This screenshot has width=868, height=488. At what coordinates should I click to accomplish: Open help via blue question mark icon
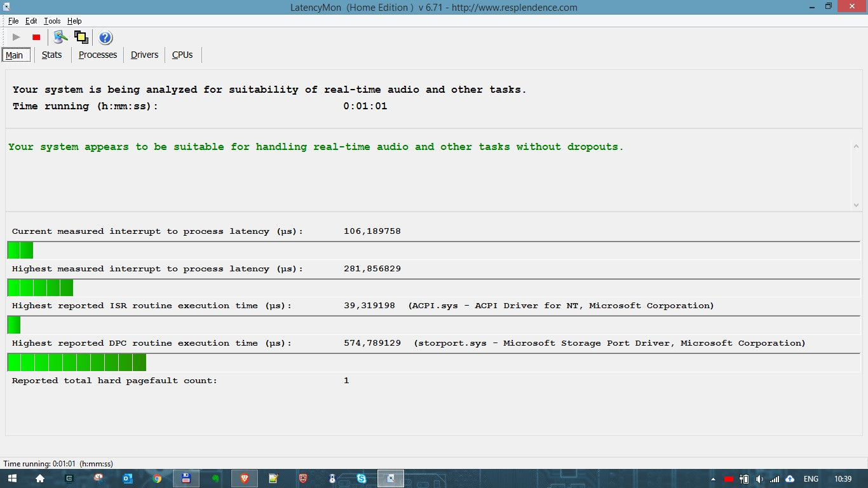[x=105, y=37]
